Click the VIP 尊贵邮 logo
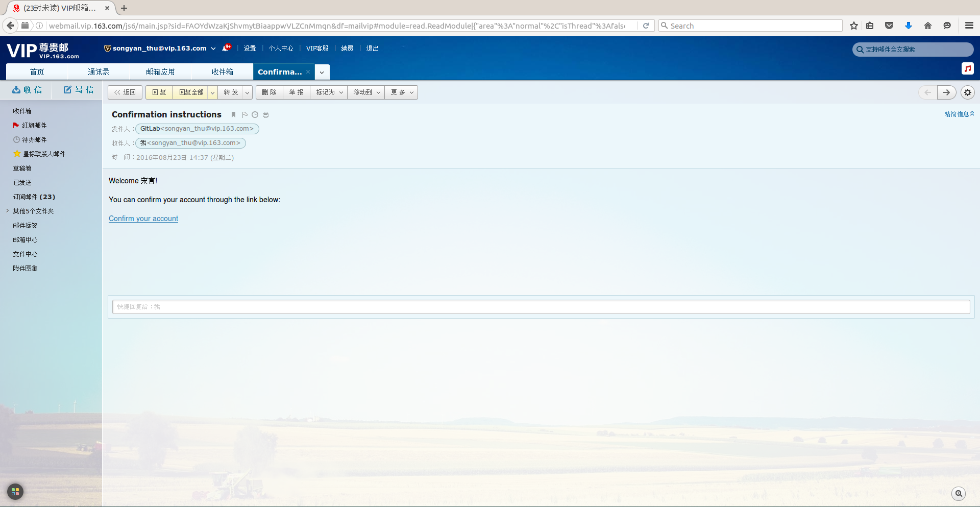Viewport: 980px width, 507px height. click(x=43, y=51)
